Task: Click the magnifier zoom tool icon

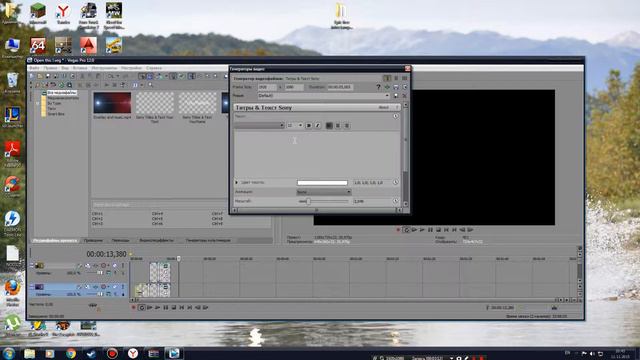Action: tap(151, 85)
